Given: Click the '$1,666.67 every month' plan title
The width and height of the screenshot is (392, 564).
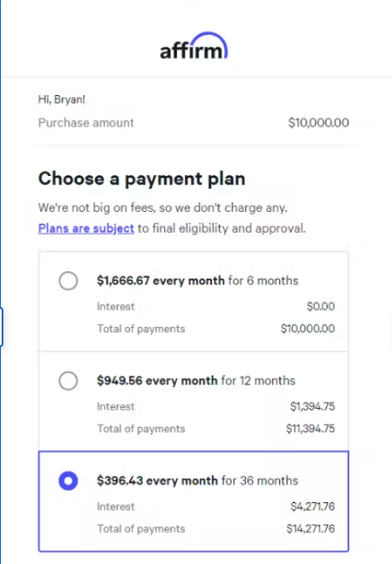Looking at the screenshot, I should (x=160, y=280).
